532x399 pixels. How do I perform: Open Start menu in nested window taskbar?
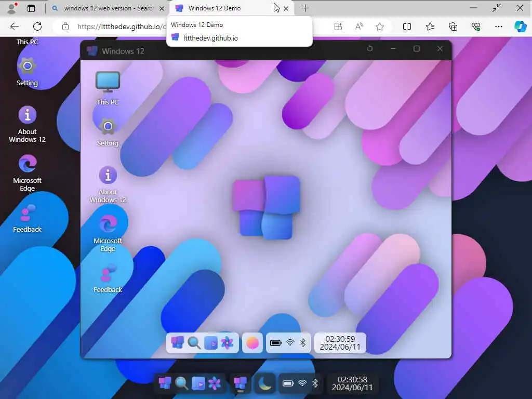click(177, 343)
